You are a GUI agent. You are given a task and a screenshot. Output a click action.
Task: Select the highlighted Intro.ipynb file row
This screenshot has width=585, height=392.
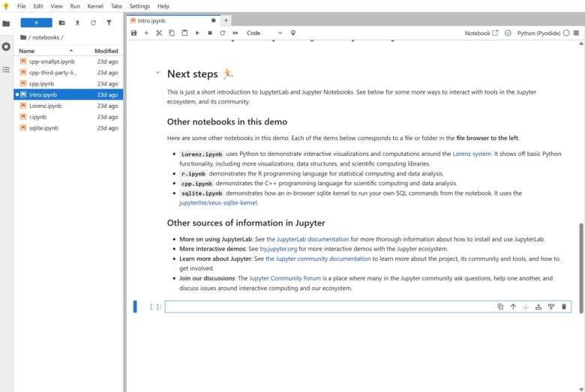(x=69, y=94)
